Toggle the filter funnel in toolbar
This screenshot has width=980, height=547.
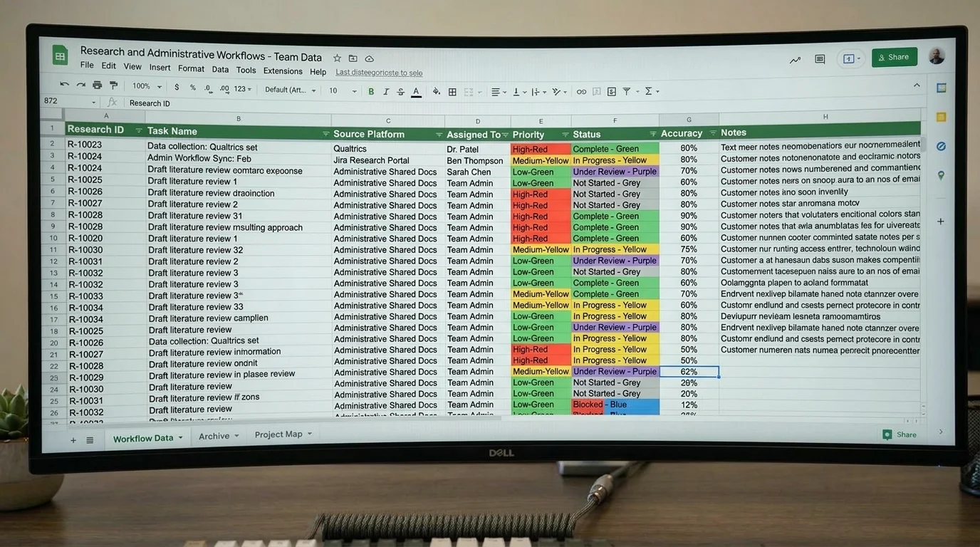click(x=627, y=91)
